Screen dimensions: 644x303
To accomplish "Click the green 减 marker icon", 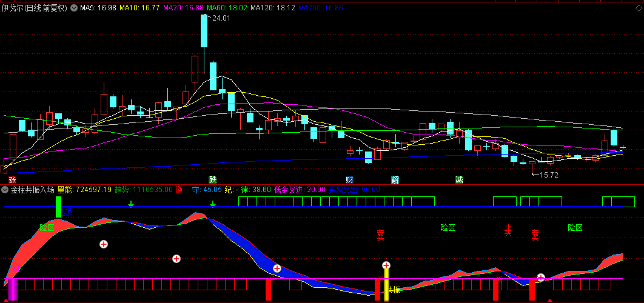I will [459, 179].
